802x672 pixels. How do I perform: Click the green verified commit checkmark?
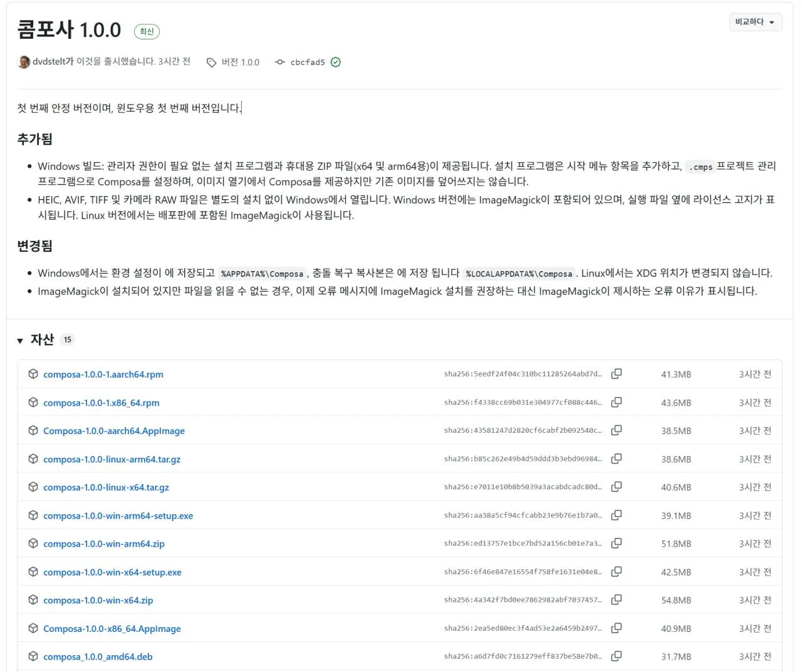[336, 62]
